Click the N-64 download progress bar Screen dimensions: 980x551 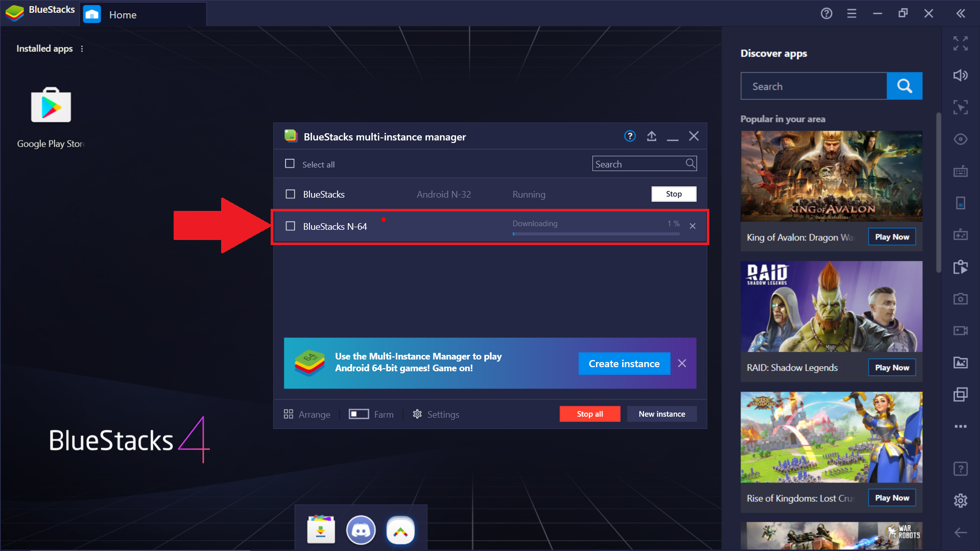tap(596, 234)
